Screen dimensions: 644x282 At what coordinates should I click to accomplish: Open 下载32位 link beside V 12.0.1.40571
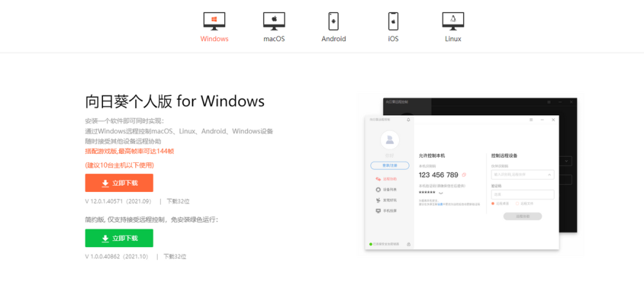point(178,202)
